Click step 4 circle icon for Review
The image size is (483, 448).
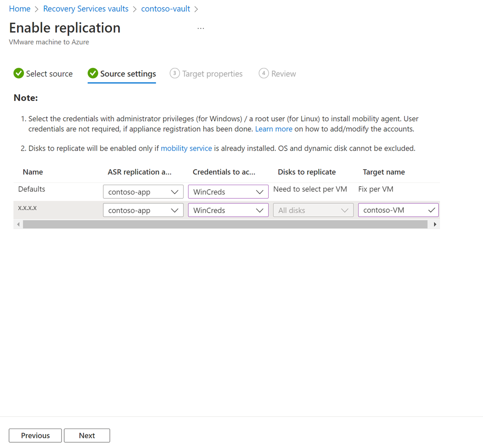pyautogui.click(x=264, y=73)
